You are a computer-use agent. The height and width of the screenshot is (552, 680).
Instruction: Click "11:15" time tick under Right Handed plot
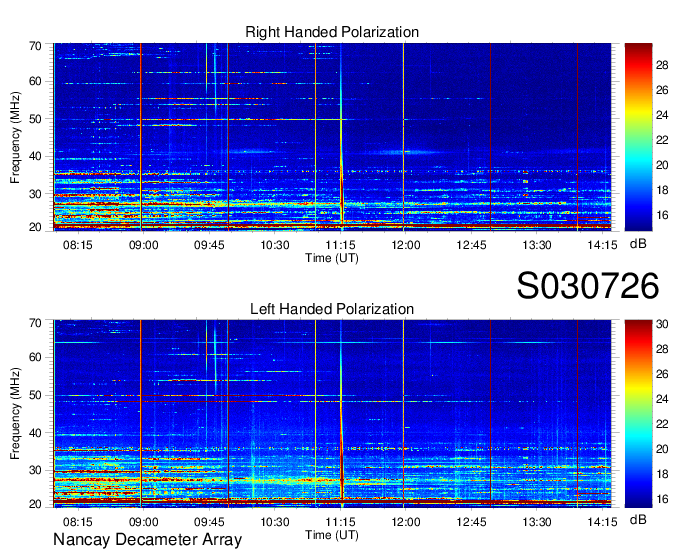(x=340, y=245)
